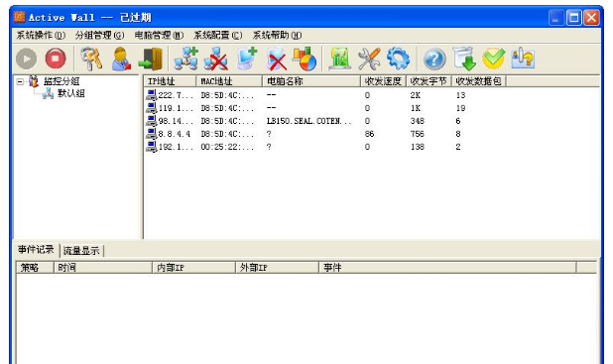The height and width of the screenshot is (364, 613).
Task: Start monitoring with the play button
Action: (x=27, y=59)
